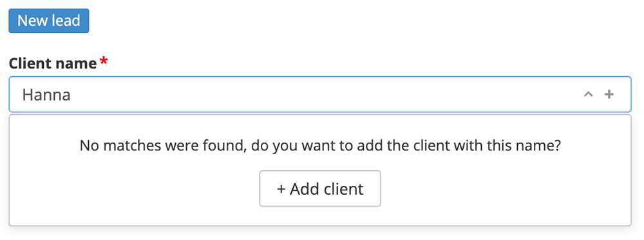Collapse the client list with the chevron arrow

pos(588,95)
